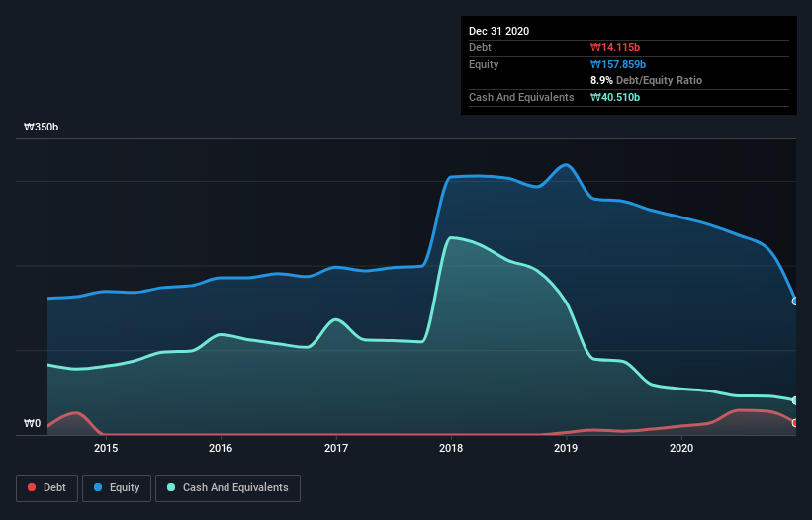Click the ₩40.510b cash value

(x=615, y=97)
